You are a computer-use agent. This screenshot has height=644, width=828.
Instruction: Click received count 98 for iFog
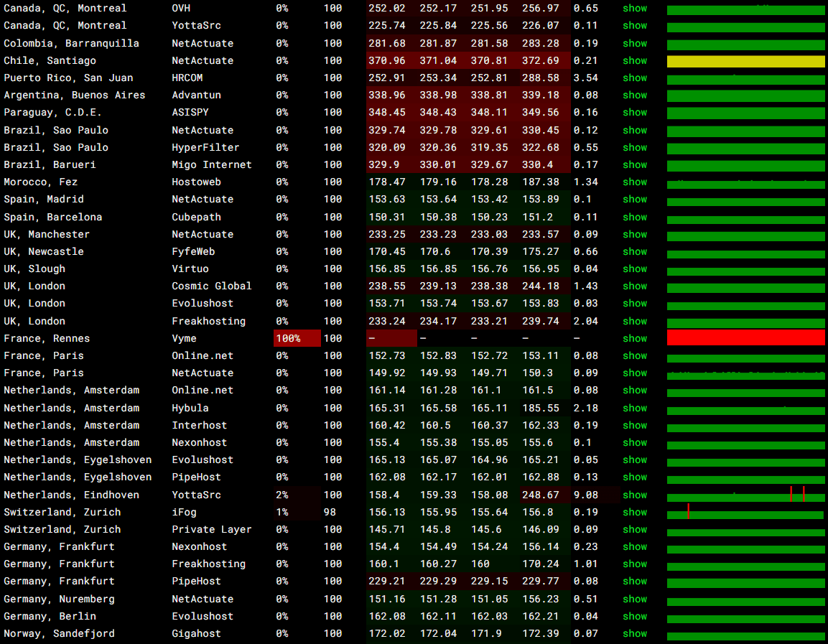point(330,512)
